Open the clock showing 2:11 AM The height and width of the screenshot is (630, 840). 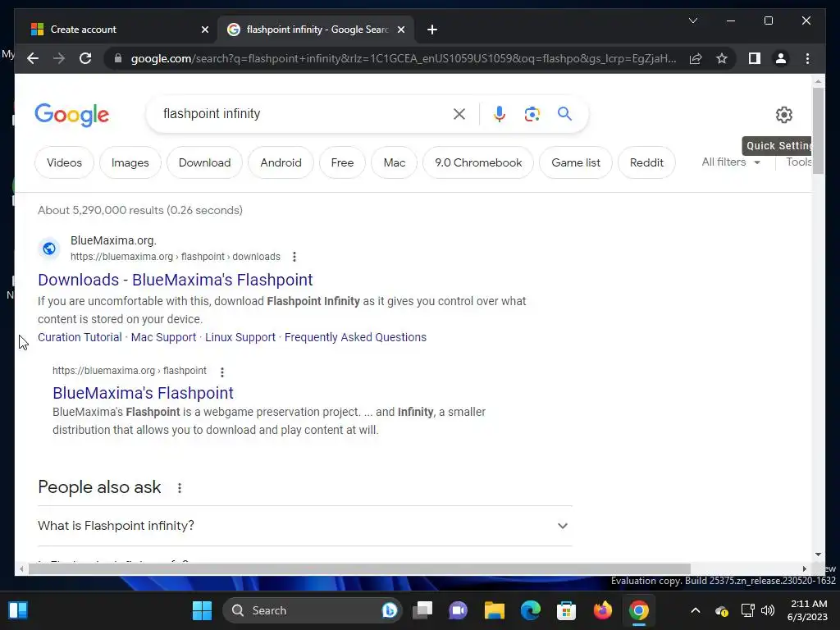(x=809, y=610)
